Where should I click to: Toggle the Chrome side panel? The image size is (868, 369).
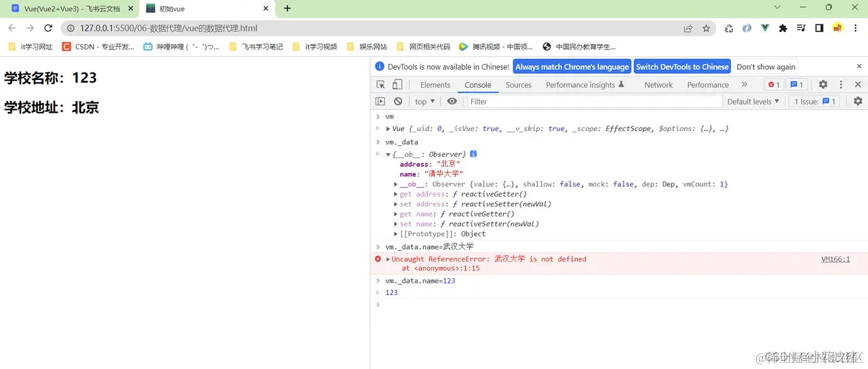[819, 28]
